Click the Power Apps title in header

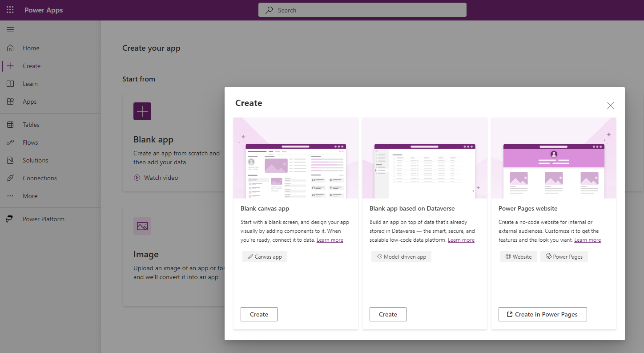(x=44, y=10)
